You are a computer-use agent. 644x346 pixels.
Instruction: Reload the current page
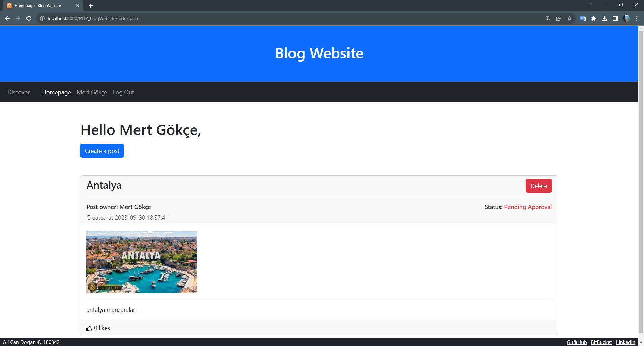(29, 18)
